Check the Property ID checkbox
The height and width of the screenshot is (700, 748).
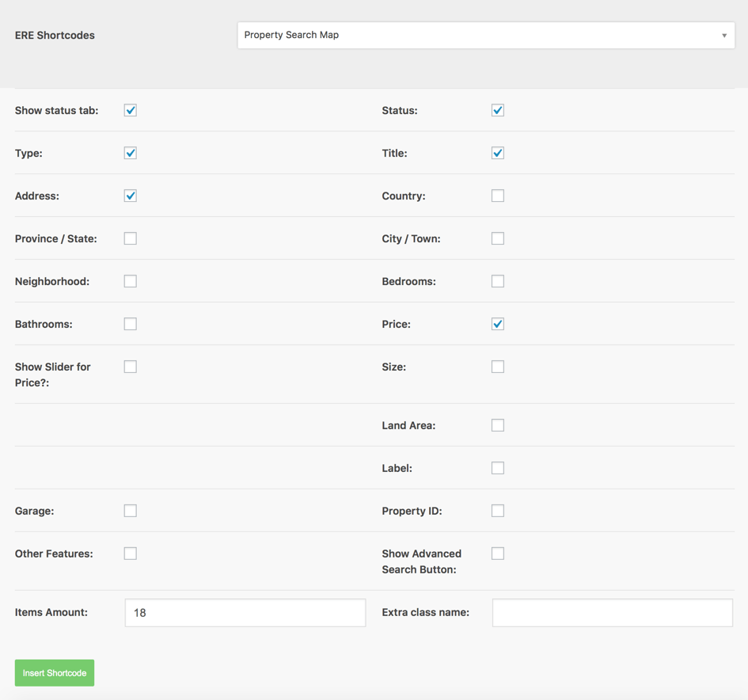click(x=498, y=511)
